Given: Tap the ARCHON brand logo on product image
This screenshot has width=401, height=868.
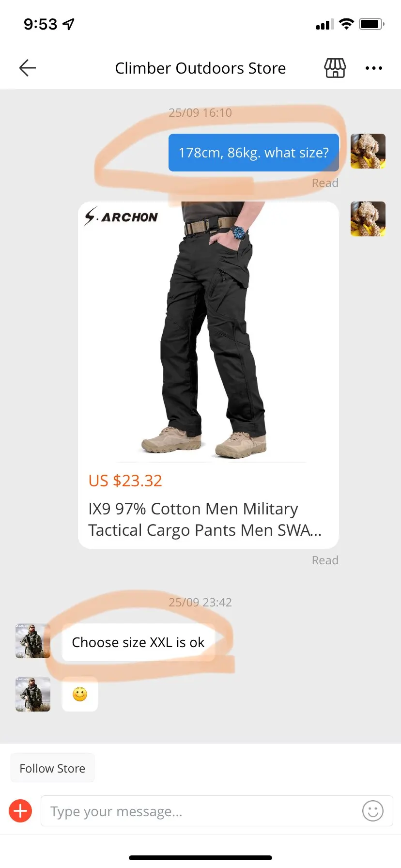Looking at the screenshot, I should coord(121,217).
